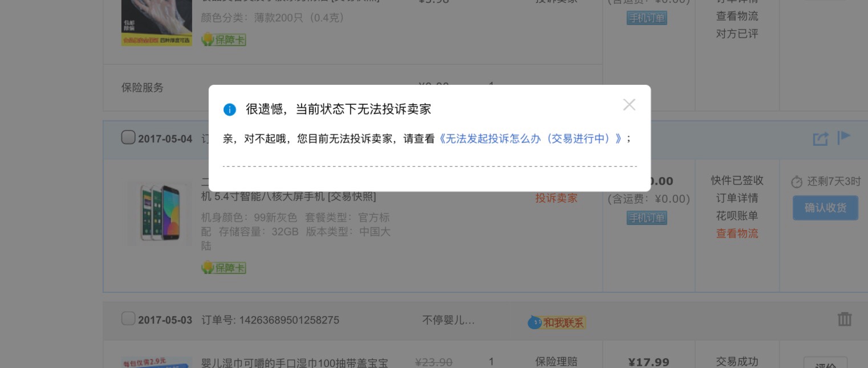The height and width of the screenshot is (368, 868).
Task: Open 订单详情 for the phone order
Action: click(x=737, y=198)
